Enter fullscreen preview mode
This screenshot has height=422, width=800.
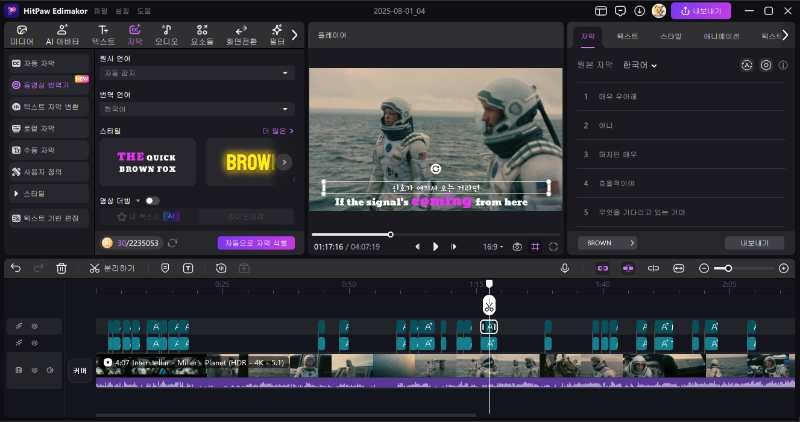554,246
